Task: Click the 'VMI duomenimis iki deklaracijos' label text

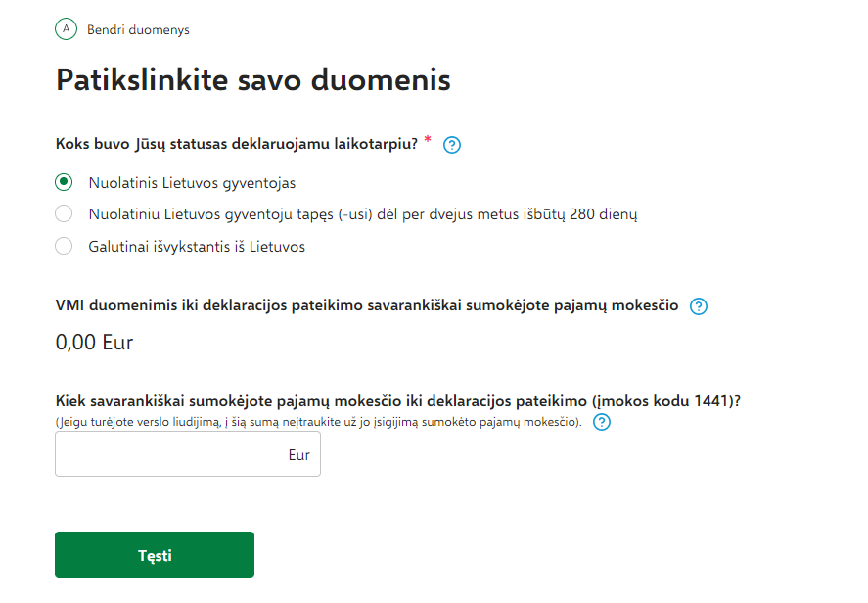Action: [x=367, y=305]
